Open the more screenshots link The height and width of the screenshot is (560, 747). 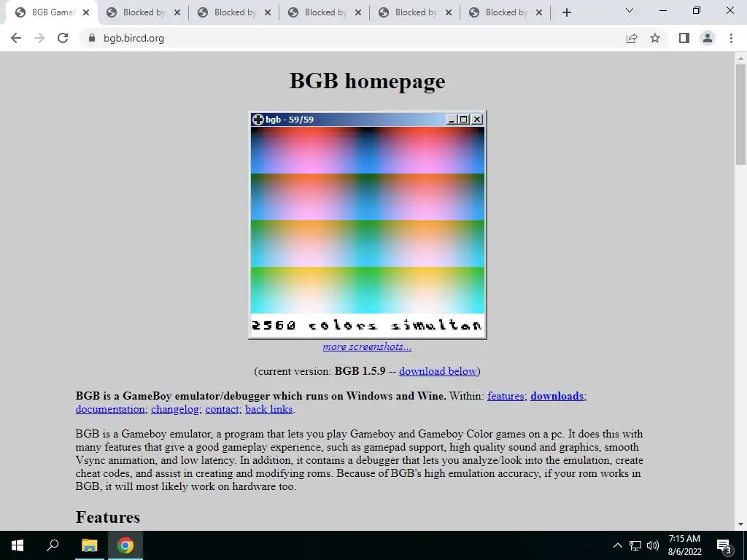(368, 346)
